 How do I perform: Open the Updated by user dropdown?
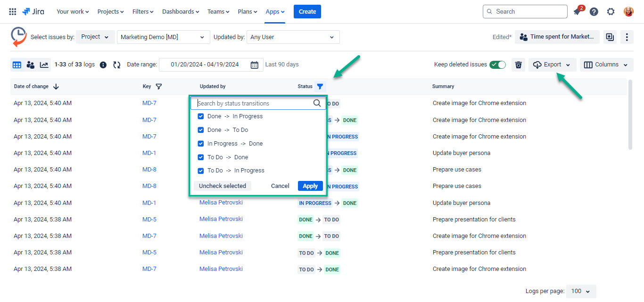tap(292, 37)
